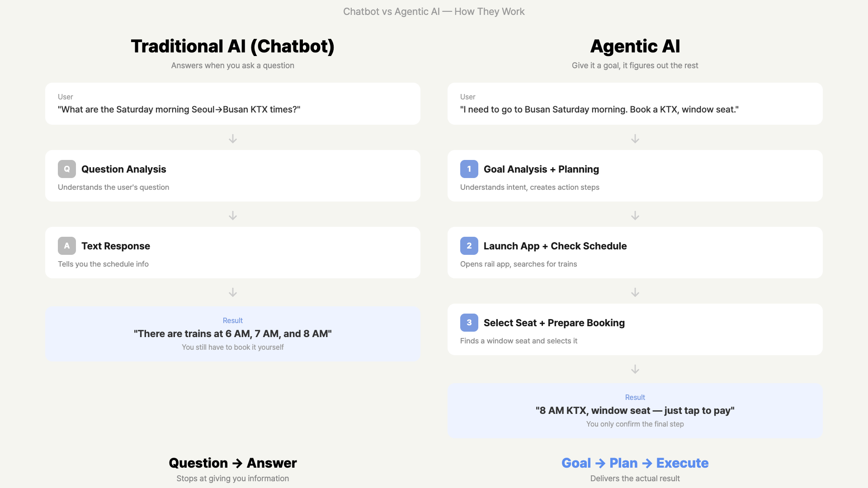
Task: Click the down arrow below the chatbot user question
Action: (233, 139)
